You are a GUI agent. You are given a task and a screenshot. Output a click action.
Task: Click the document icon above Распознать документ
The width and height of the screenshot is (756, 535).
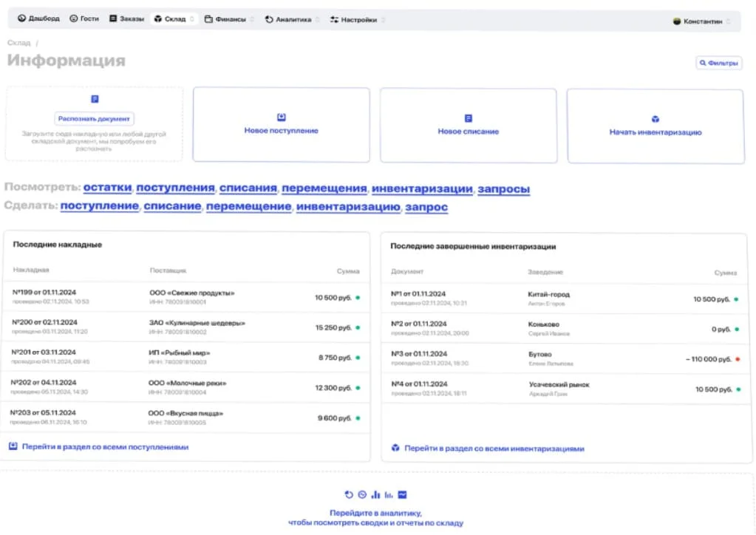pos(95,99)
